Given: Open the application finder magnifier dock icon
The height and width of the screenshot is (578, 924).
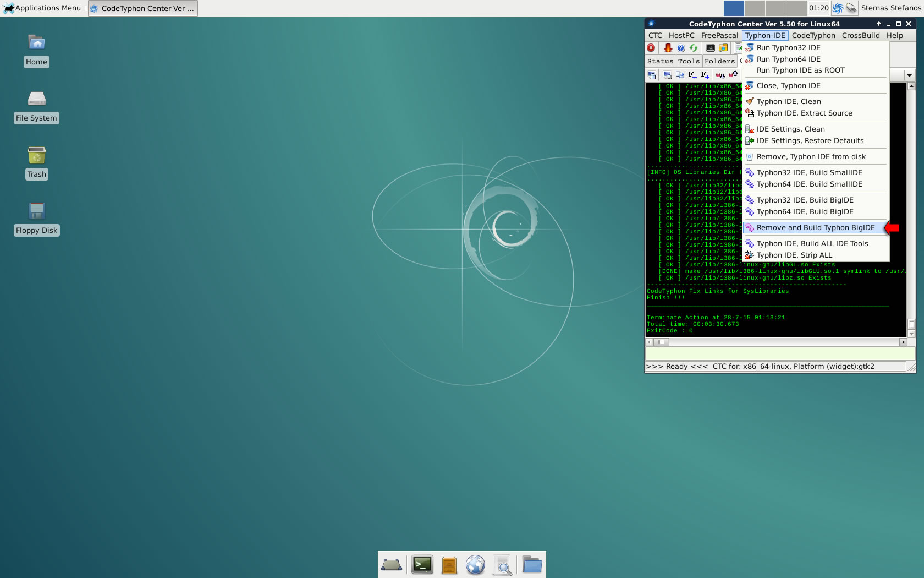Looking at the screenshot, I should tap(502, 565).
